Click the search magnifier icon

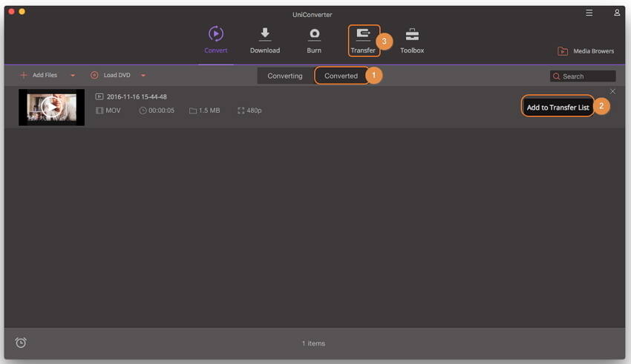557,76
